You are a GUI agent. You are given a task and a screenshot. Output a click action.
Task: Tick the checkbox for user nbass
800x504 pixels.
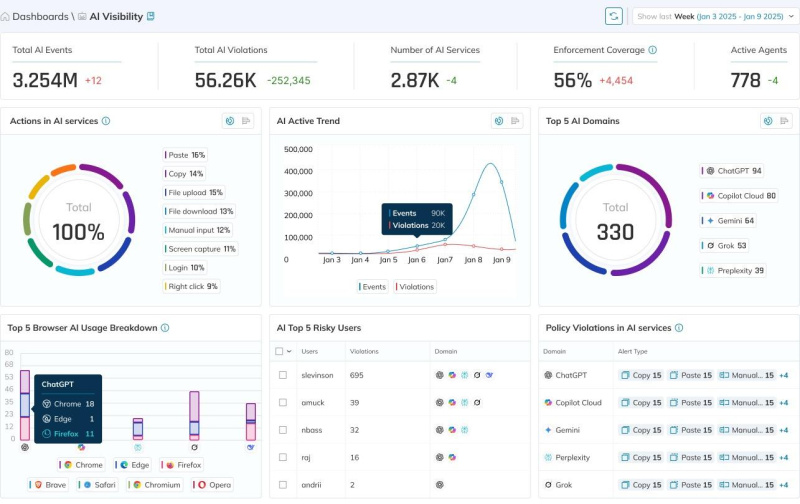tap(283, 429)
